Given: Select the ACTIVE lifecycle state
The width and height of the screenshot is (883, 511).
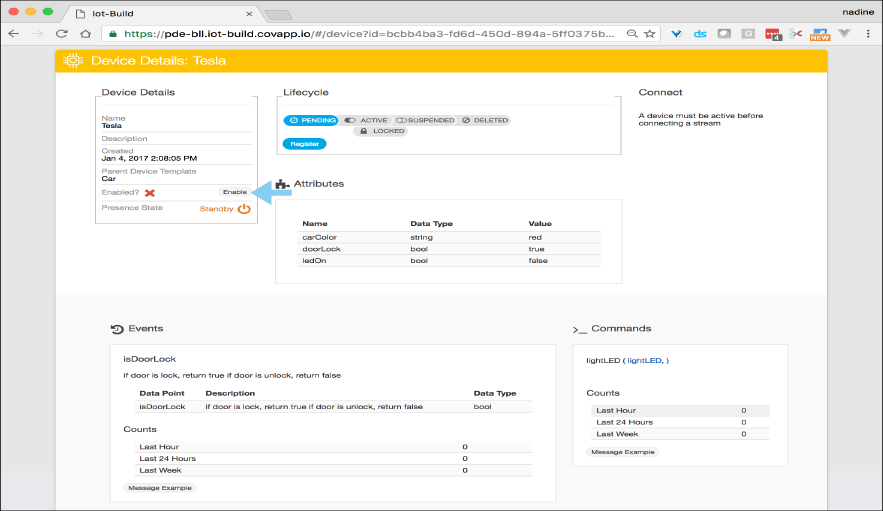Looking at the screenshot, I should point(366,120).
